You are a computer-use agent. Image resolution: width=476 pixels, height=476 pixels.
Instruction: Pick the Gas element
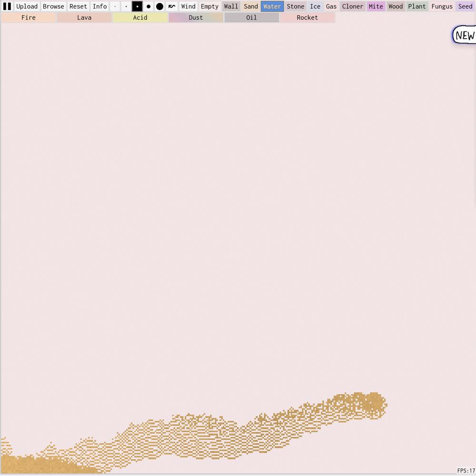[x=331, y=6]
